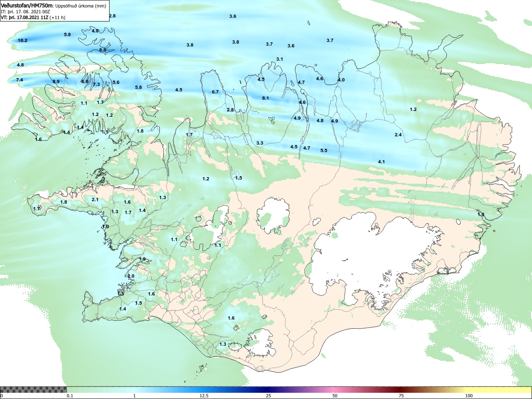Click the 3.1 precipitation label
532x399 pixels.
[x=280, y=59]
